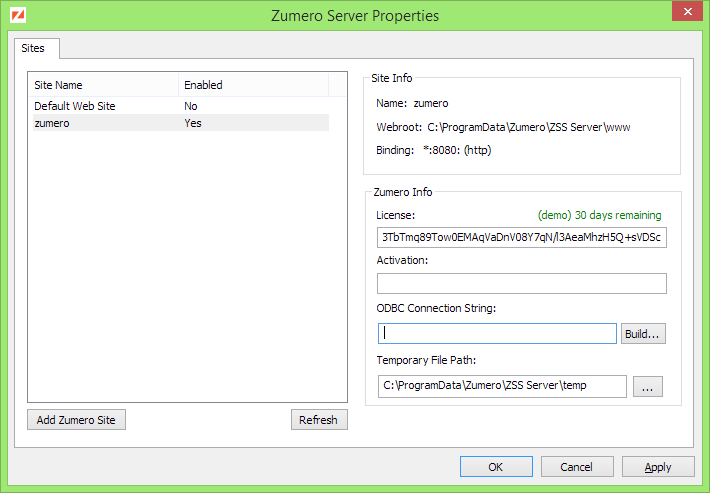Apply the server property changes
The height and width of the screenshot is (493, 710).
pos(658,467)
